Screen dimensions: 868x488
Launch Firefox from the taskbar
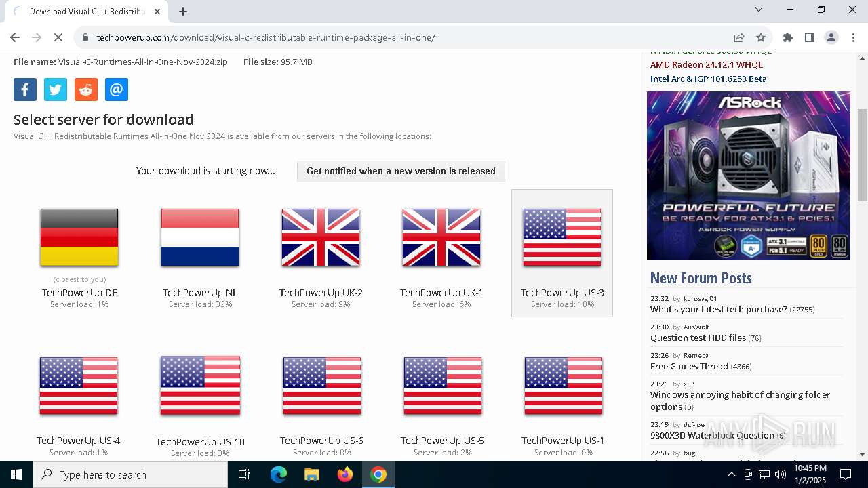[345, 474]
